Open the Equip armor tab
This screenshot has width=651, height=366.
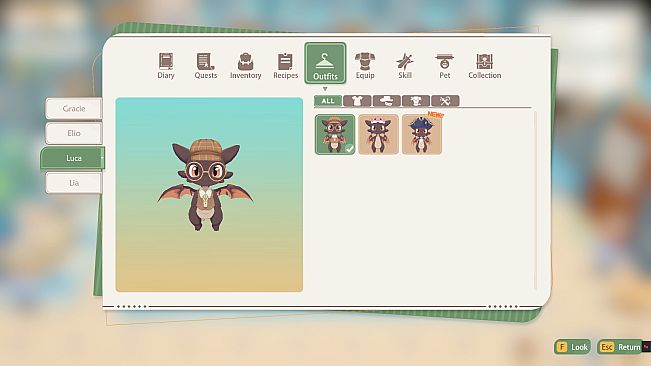point(365,66)
